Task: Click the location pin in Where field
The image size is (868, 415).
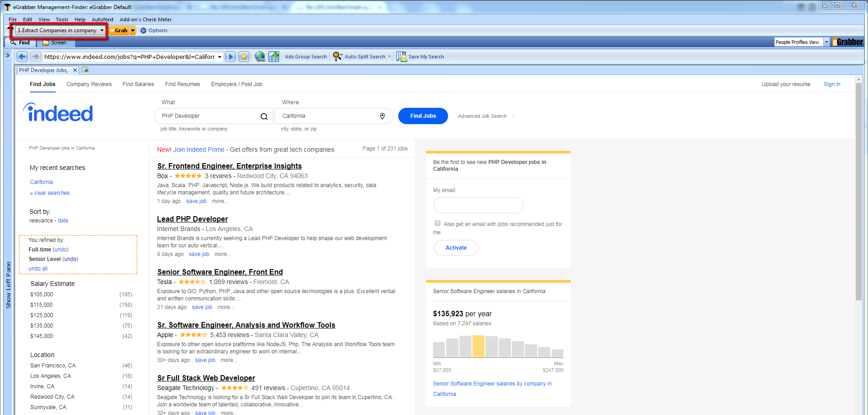Action: click(x=382, y=116)
